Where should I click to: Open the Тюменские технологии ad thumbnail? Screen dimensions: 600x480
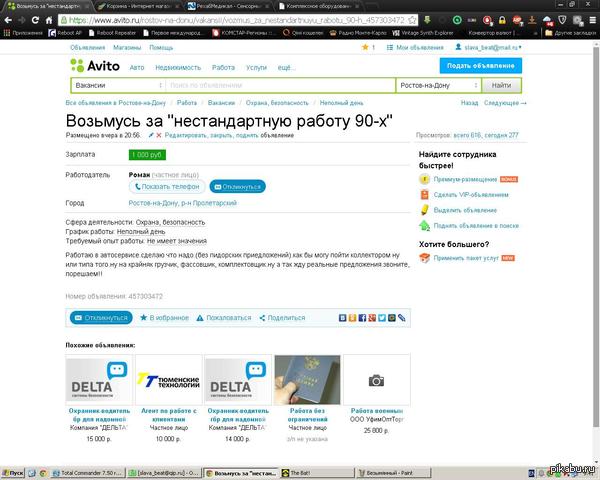coord(169,380)
